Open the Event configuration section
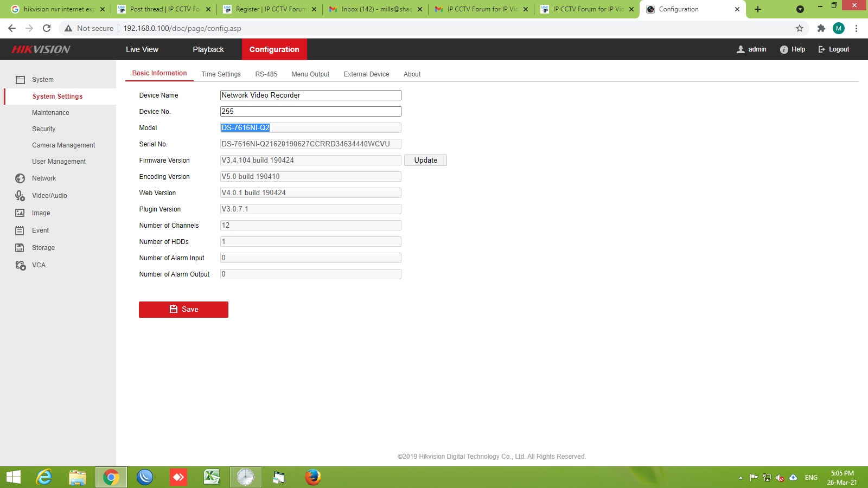Screen dimensions: 868x488 coord(40,230)
